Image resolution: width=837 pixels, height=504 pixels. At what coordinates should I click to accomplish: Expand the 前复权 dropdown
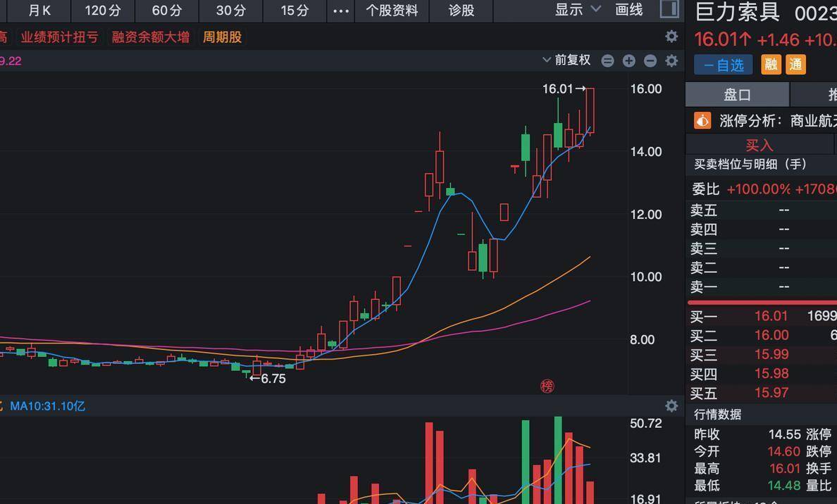click(x=567, y=61)
